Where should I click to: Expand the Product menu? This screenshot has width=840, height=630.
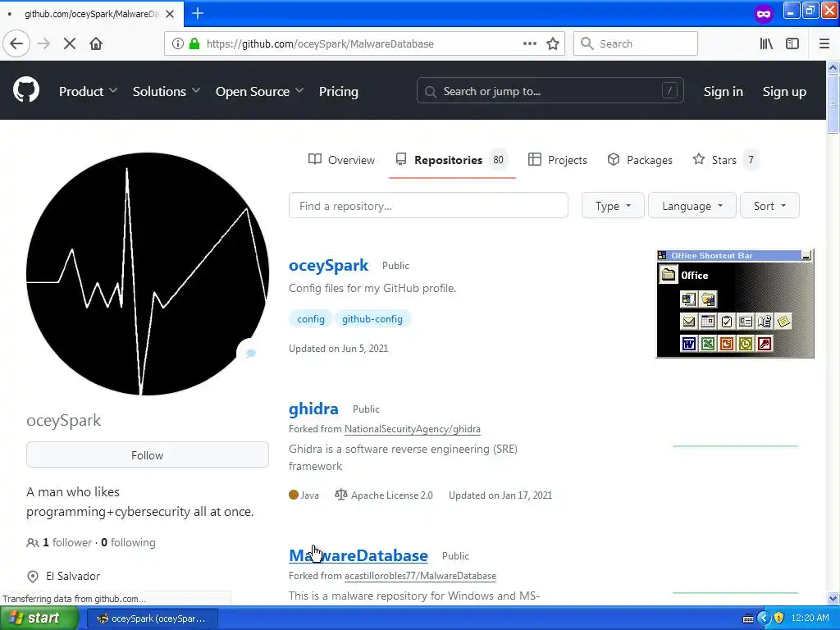[x=88, y=92]
